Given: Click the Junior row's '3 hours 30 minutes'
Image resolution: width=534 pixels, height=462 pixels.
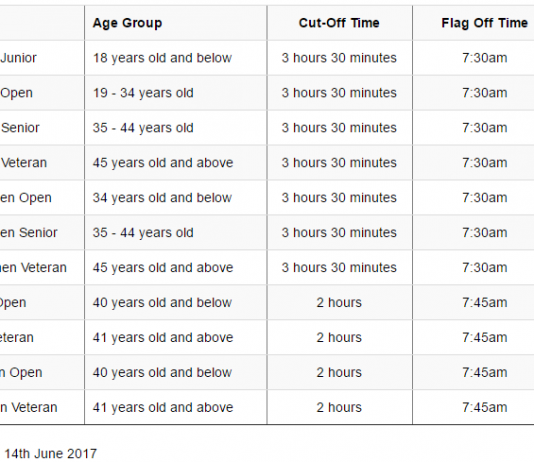Looking at the screenshot, I should pos(339,58).
